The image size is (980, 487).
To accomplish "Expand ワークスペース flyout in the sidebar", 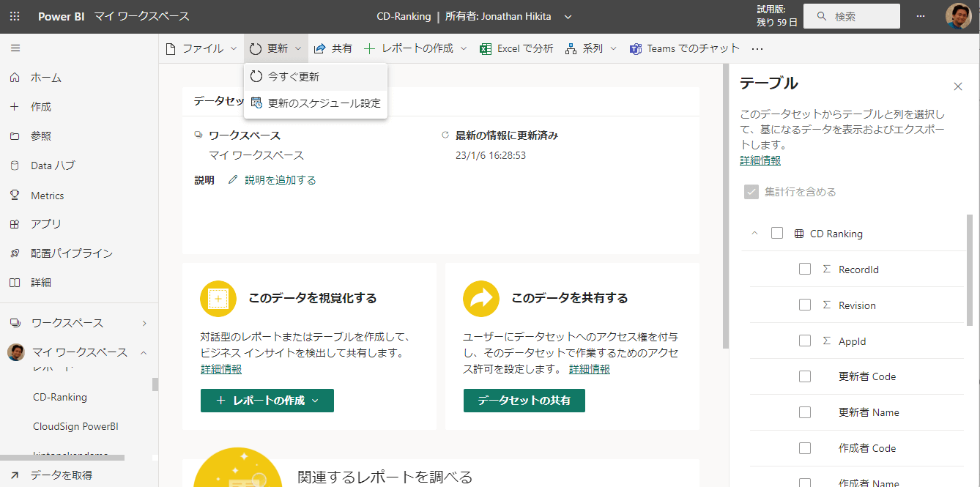I will pyautogui.click(x=144, y=323).
